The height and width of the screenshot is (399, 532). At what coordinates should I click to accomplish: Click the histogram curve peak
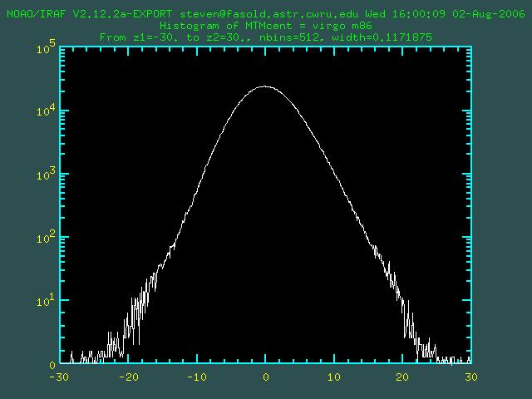click(265, 86)
